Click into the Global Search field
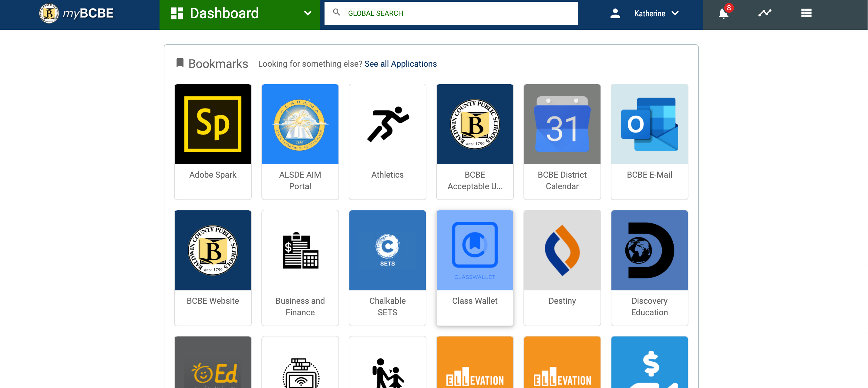Image resolution: width=868 pixels, height=388 pixels. coord(451,13)
